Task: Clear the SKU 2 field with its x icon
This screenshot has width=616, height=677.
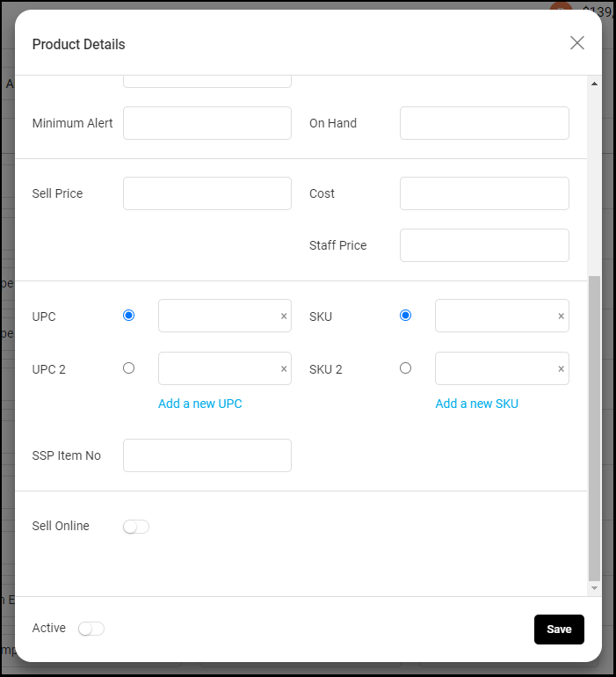Action: point(561,368)
